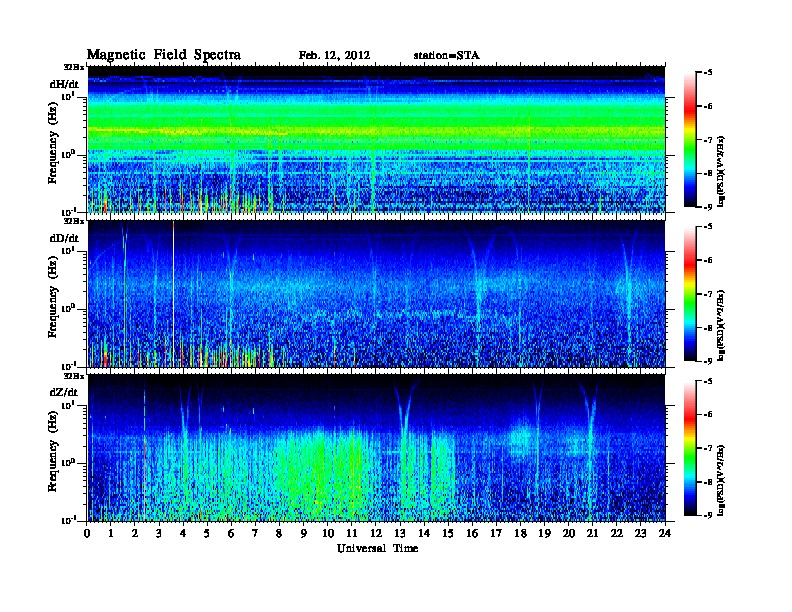The image size is (792, 612).
Task: Click the "13" hour tick label
Action: pyautogui.click(x=400, y=533)
